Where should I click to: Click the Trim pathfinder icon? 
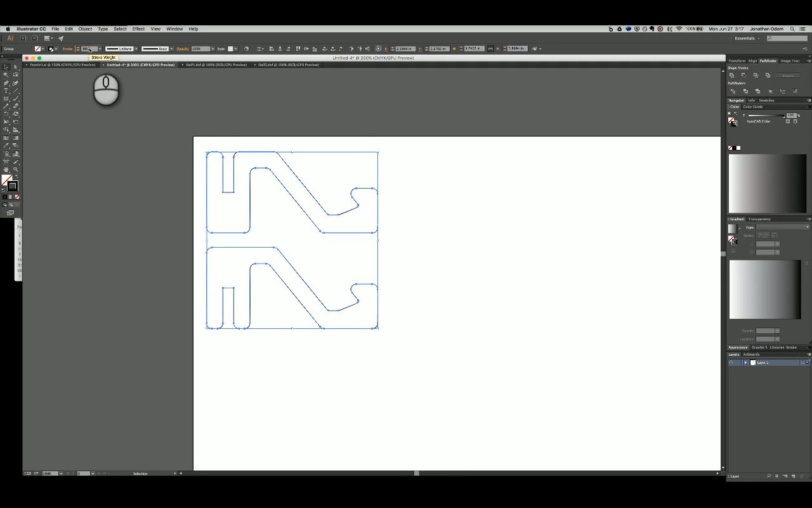pos(745,91)
